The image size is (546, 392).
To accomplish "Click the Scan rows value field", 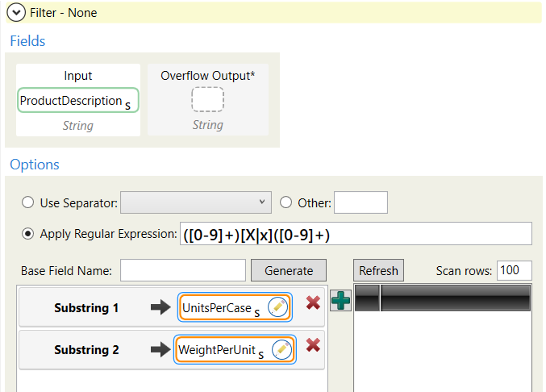I will [514, 270].
